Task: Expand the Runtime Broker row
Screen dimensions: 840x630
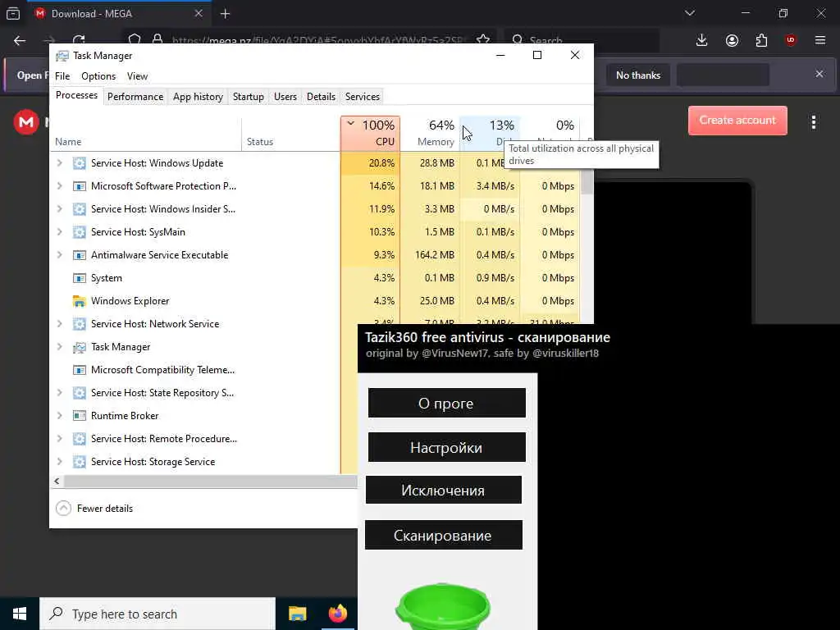Action: (59, 416)
